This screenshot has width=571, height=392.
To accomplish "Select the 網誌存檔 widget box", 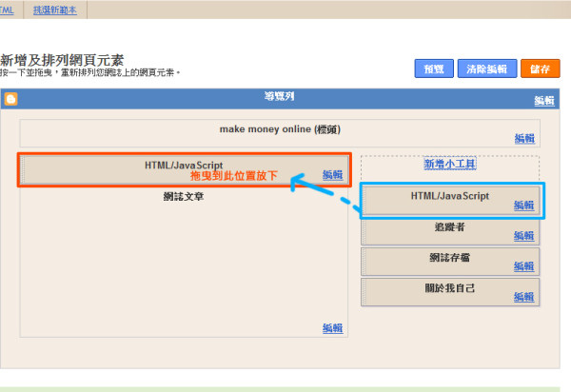I will coord(450,262).
